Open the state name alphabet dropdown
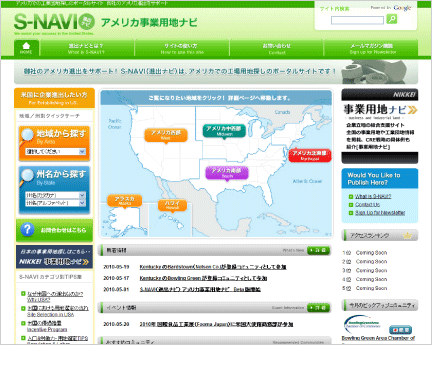This screenshot has height=365, width=432. pyautogui.click(x=56, y=203)
